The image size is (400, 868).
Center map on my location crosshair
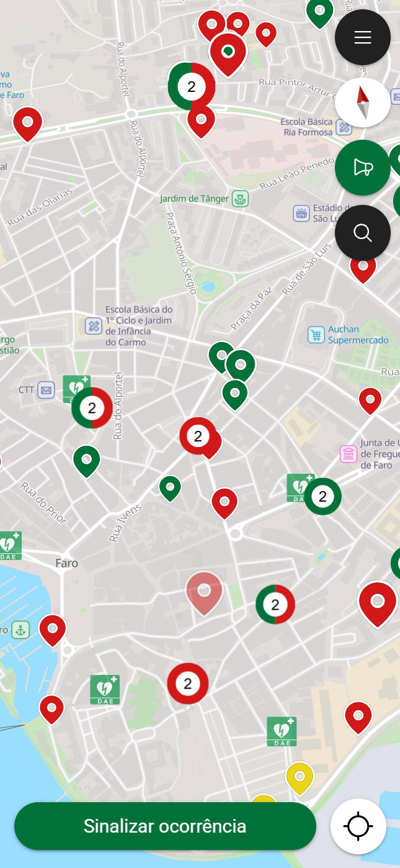(358, 826)
